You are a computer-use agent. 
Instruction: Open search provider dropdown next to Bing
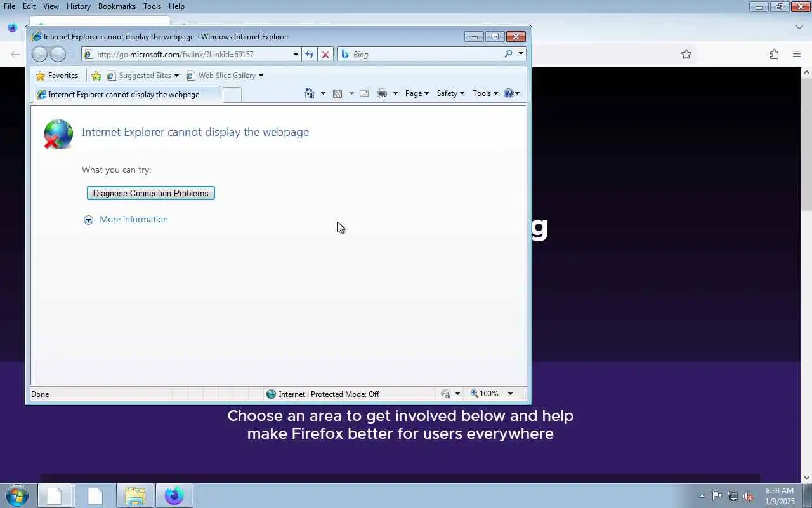click(521, 54)
